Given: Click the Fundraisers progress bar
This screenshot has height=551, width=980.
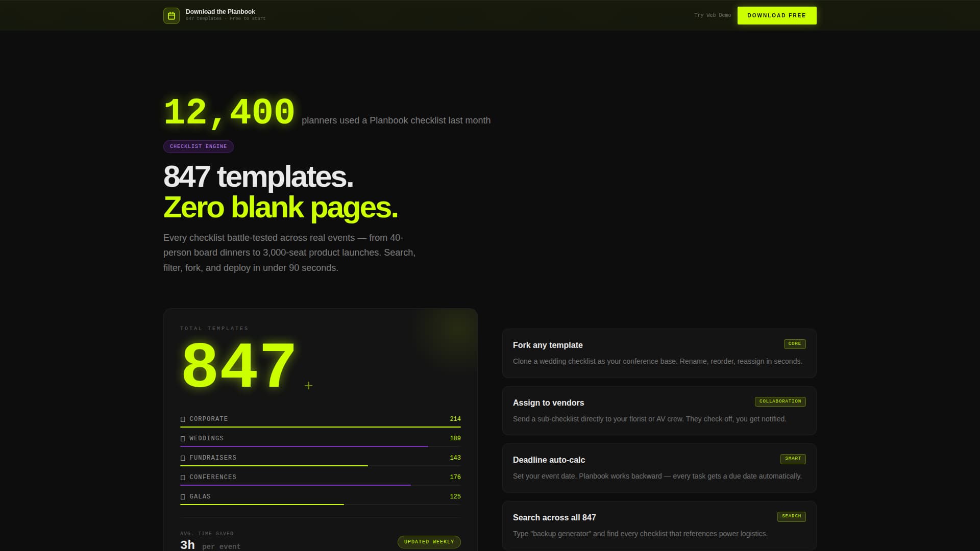Looking at the screenshot, I should tap(274, 465).
